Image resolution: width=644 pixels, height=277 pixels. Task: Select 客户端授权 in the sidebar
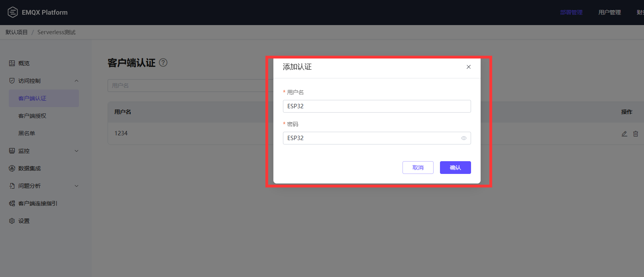pyautogui.click(x=32, y=116)
